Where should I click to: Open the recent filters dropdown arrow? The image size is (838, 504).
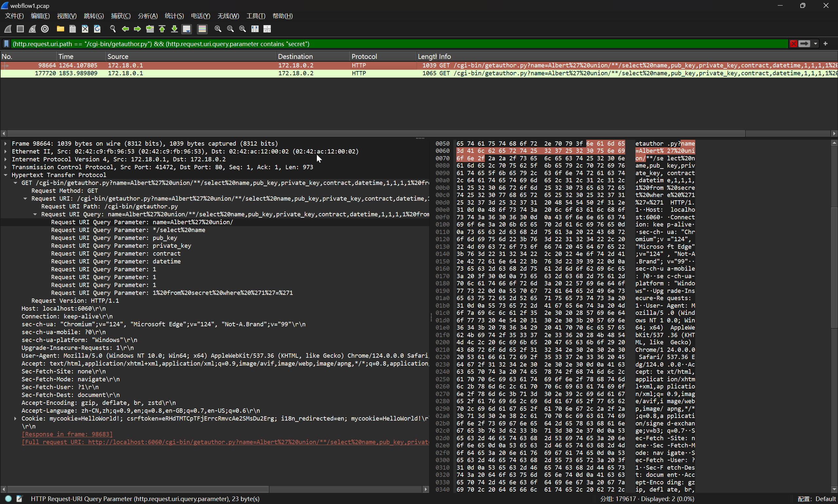pos(815,44)
